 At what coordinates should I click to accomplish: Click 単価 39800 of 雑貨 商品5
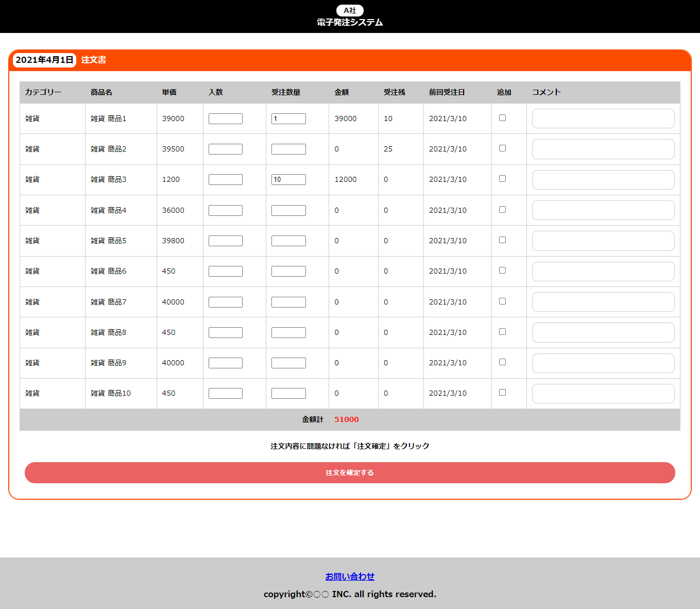tap(173, 241)
